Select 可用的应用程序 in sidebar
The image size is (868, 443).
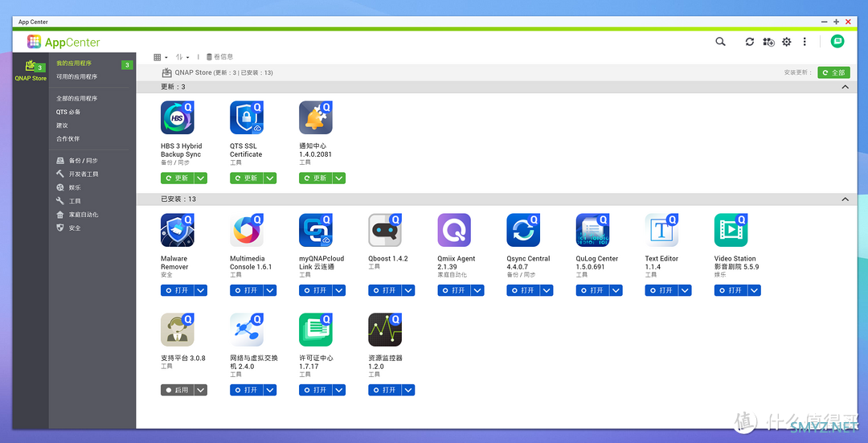pyautogui.click(x=76, y=76)
